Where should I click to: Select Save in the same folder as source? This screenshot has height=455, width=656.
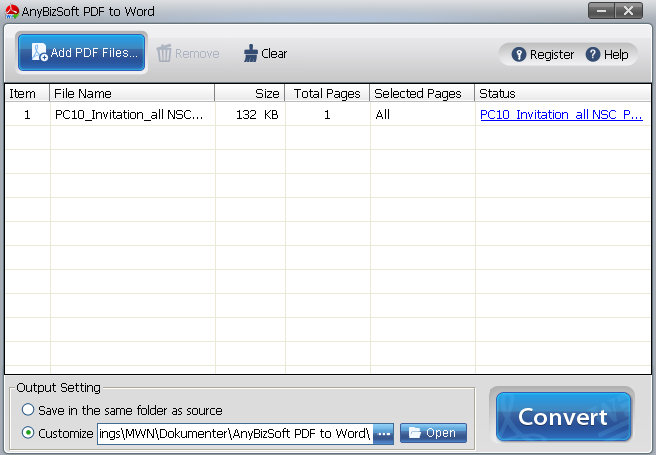pyautogui.click(x=28, y=410)
